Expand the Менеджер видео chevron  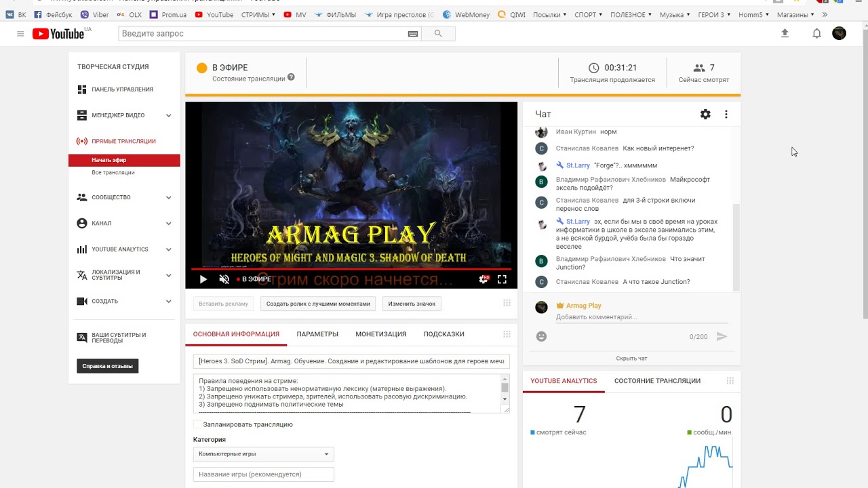[169, 115]
